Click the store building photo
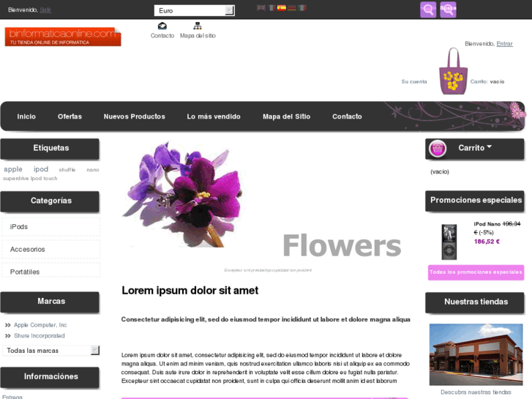532x399 pixels. pos(476,354)
